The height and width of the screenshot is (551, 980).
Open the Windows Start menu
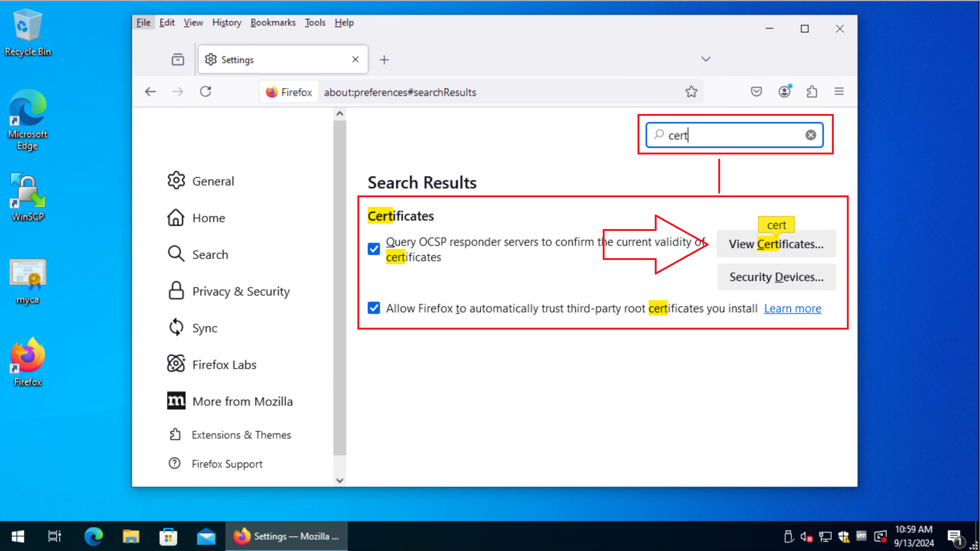pos(18,536)
